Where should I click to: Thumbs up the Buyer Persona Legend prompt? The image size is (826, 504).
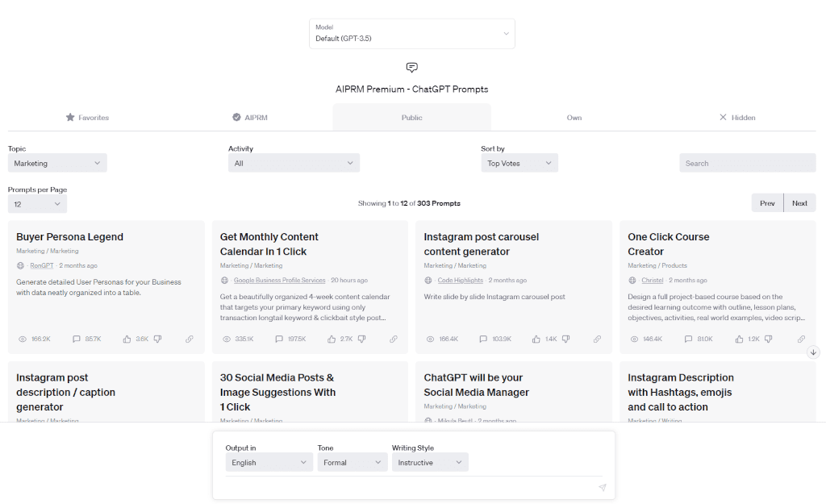127,339
